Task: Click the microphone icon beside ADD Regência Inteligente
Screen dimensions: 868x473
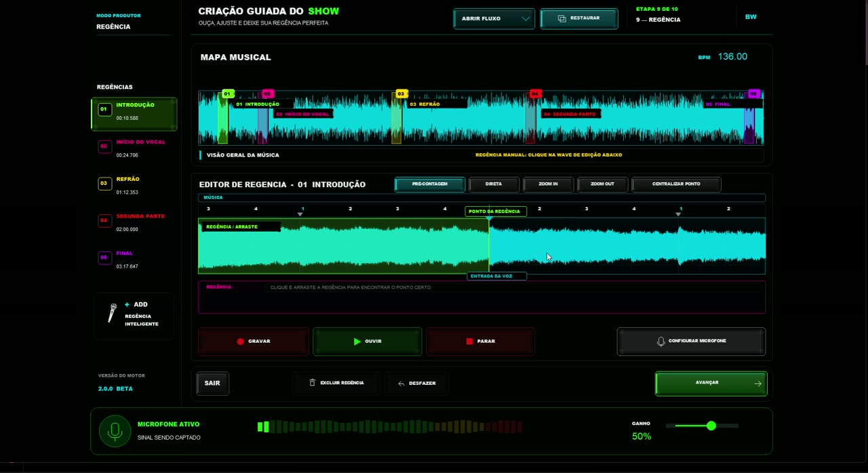Action: pos(113,312)
